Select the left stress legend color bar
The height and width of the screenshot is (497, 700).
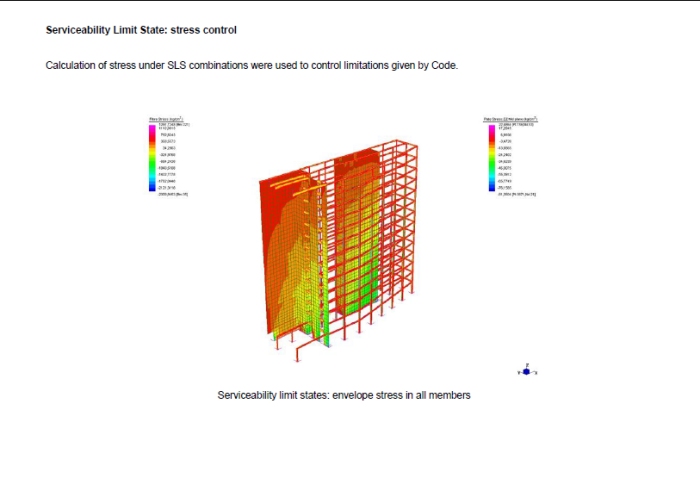pos(152,157)
